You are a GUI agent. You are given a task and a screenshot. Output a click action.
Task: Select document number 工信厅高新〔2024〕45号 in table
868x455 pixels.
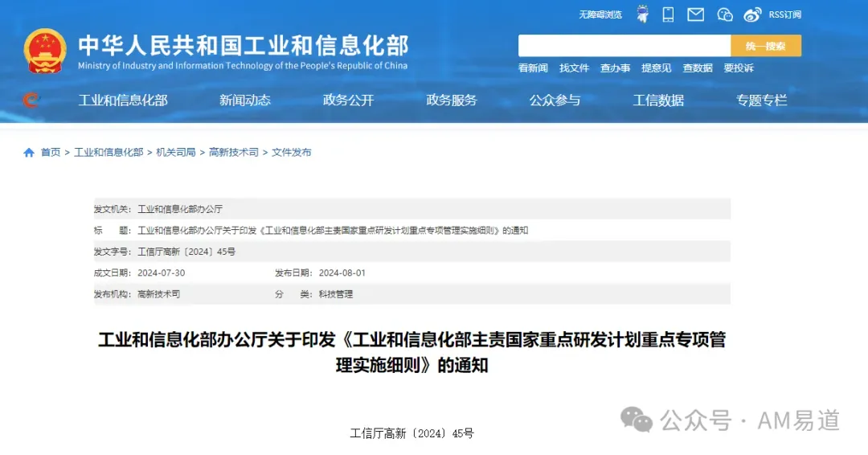pos(186,252)
